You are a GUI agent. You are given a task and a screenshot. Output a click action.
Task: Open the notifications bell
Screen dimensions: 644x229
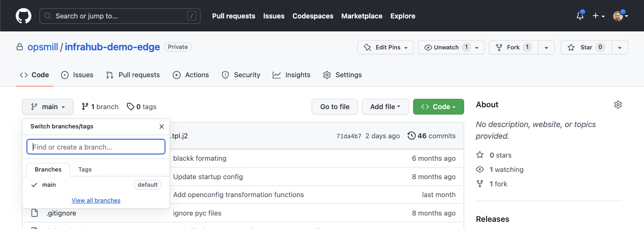(580, 16)
